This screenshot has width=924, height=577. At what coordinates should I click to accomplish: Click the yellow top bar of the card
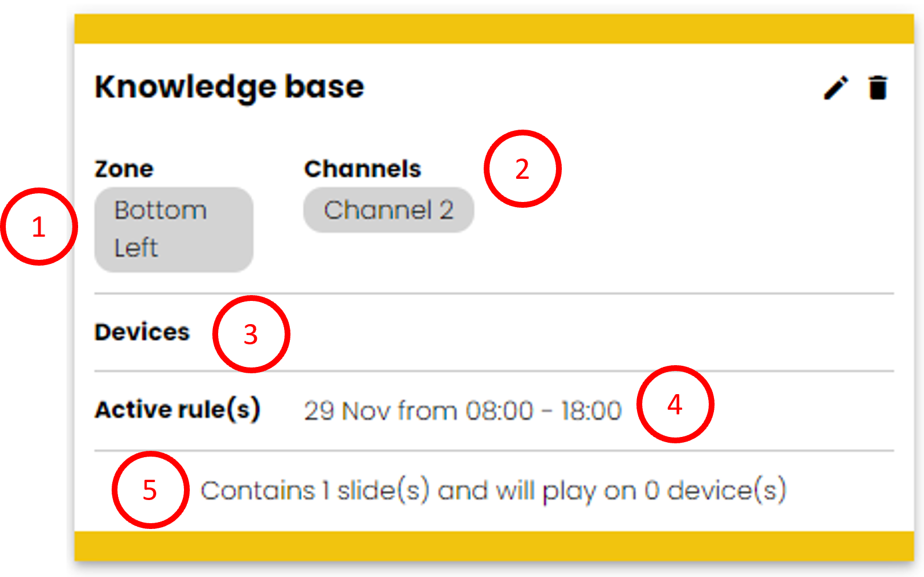pos(494,29)
